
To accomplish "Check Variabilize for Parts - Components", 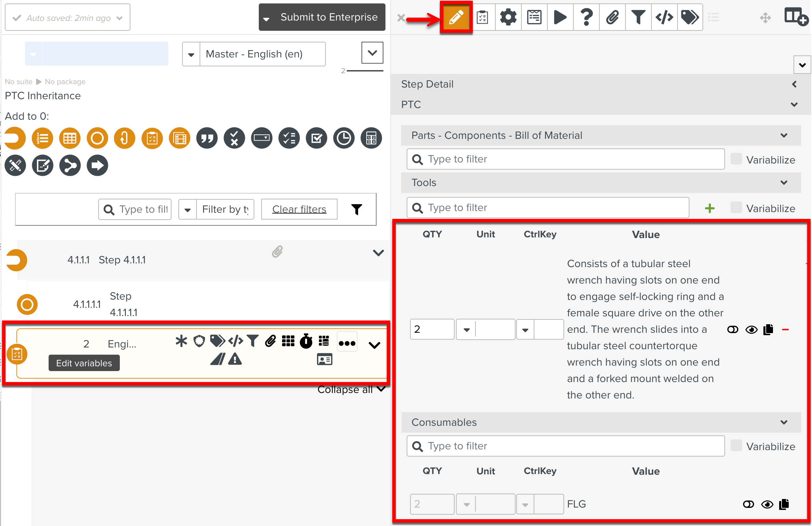I will (736, 159).
